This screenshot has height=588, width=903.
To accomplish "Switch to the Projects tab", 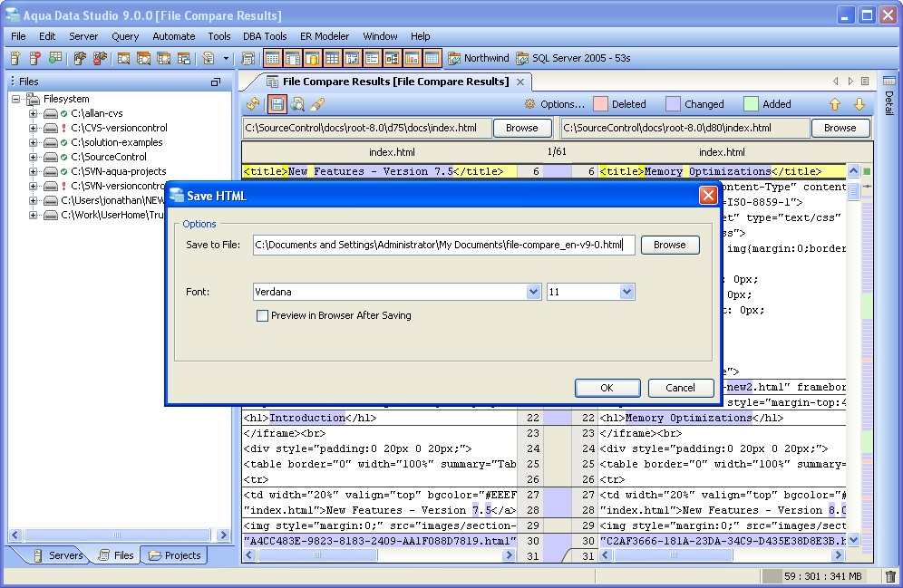I will (175, 555).
